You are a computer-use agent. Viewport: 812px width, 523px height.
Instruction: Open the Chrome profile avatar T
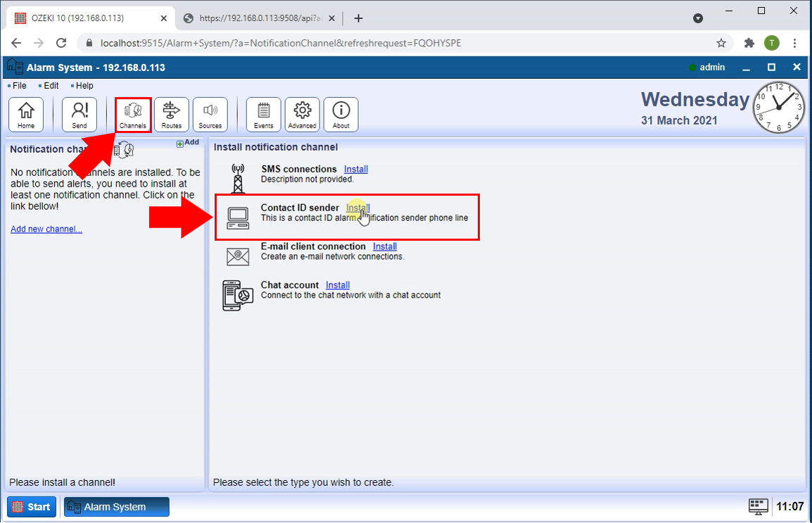tap(772, 43)
